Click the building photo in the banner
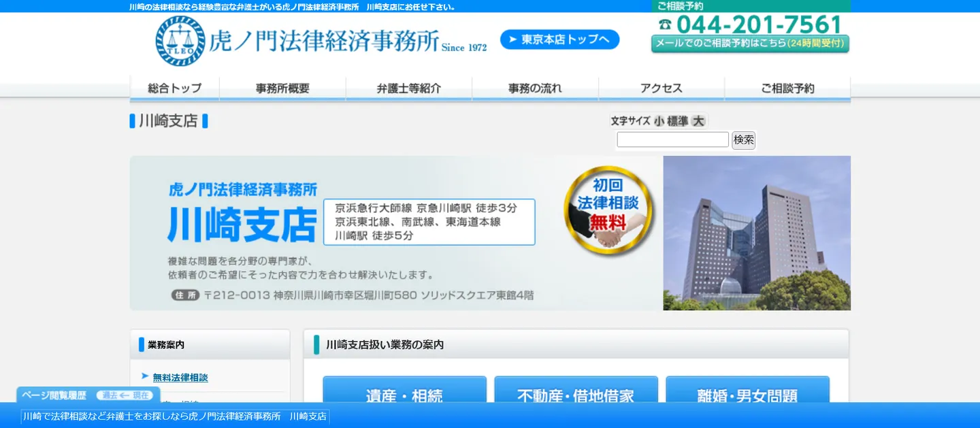Viewport: 980px width, 428px height. click(756, 233)
